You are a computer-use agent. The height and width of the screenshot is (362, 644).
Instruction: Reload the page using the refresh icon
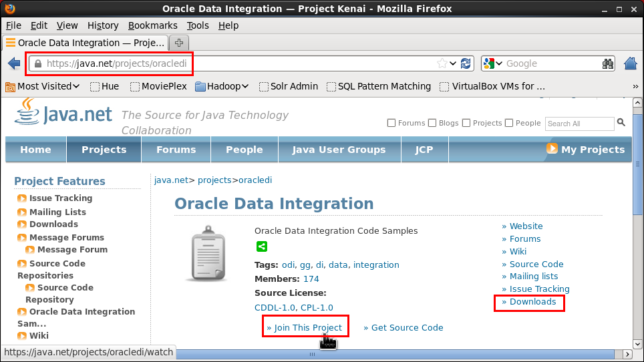click(x=466, y=63)
